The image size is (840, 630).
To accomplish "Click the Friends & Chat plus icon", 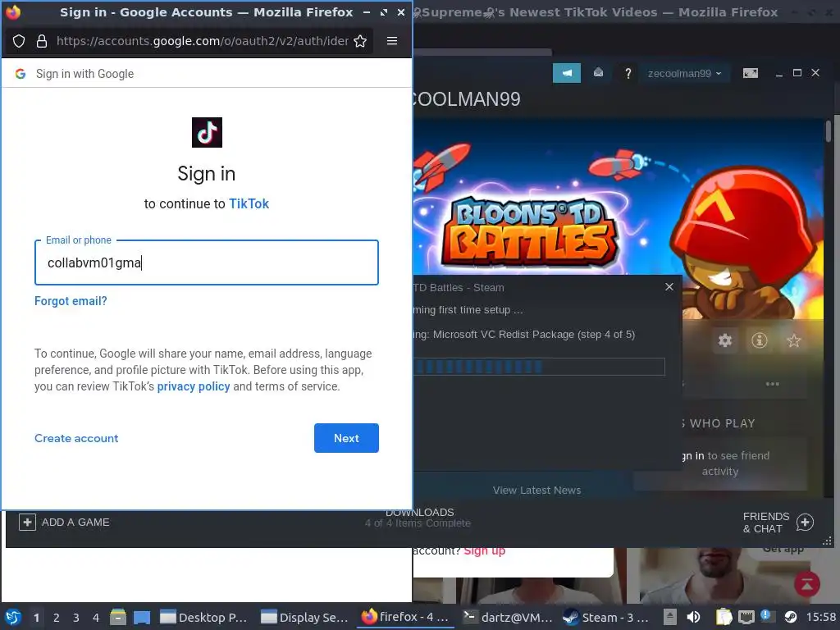I will pos(805,522).
